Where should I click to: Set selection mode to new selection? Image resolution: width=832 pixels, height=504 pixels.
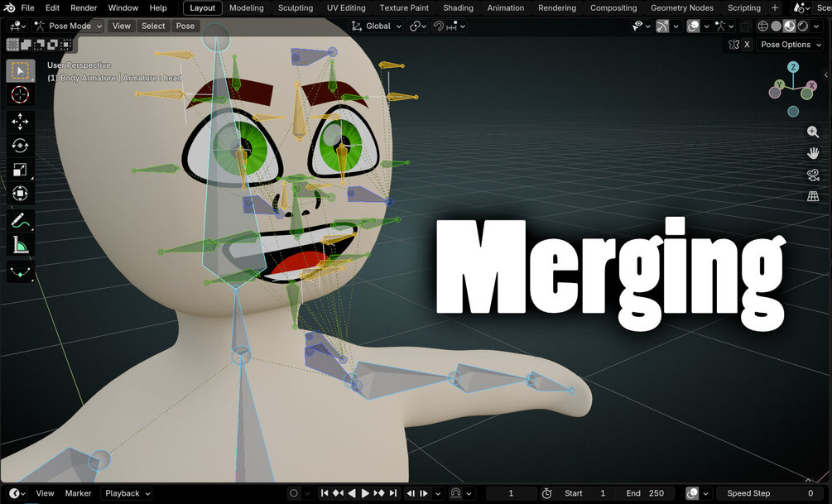coord(12,45)
